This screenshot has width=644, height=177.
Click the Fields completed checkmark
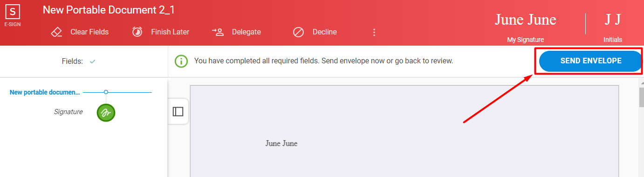(92, 61)
